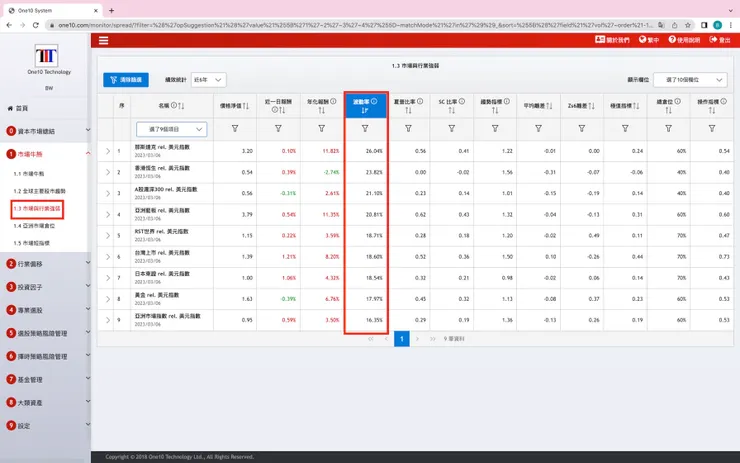
Task: Open 使用說明 help question-mark icon
Action: [672, 40]
